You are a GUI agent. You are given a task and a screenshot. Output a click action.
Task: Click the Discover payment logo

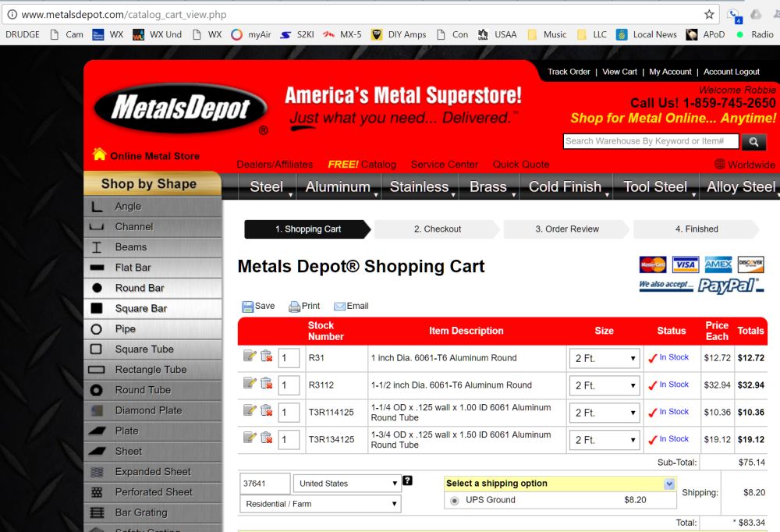click(x=750, y=264)
